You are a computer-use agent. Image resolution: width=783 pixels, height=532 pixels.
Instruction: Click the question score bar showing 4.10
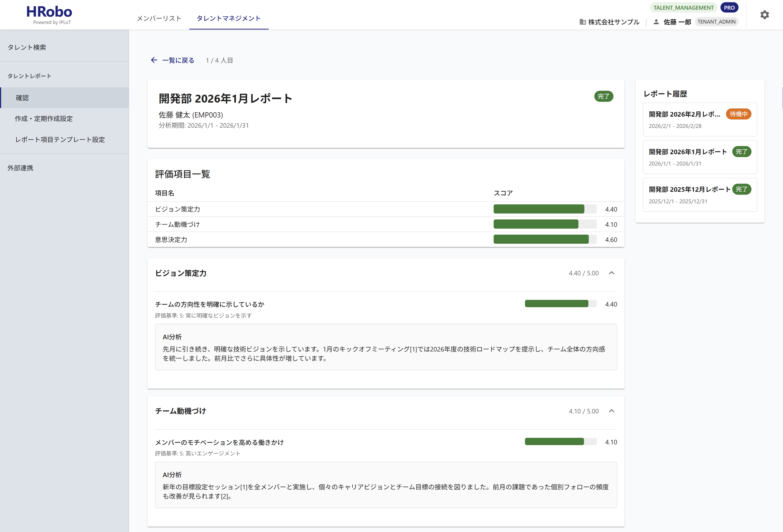(561, 441)
